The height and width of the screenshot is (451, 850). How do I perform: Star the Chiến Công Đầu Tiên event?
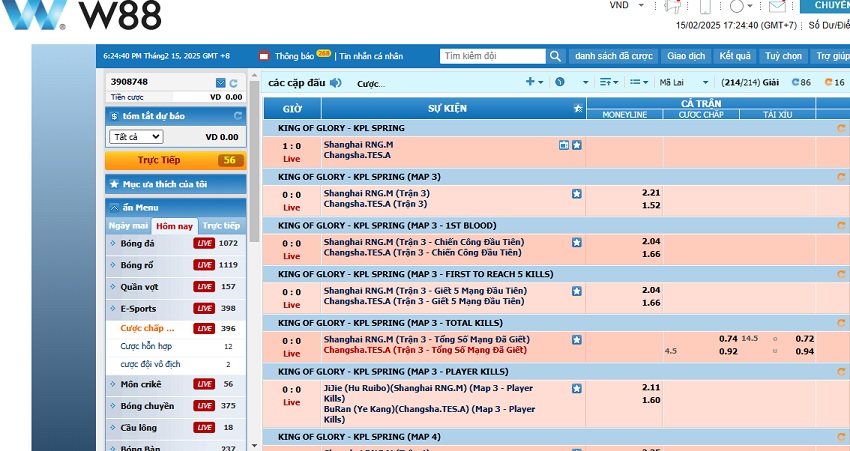[577, 242]
